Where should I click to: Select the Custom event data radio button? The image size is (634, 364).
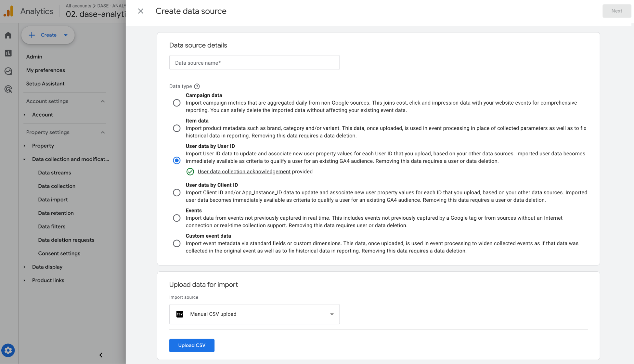coord(177,243)
